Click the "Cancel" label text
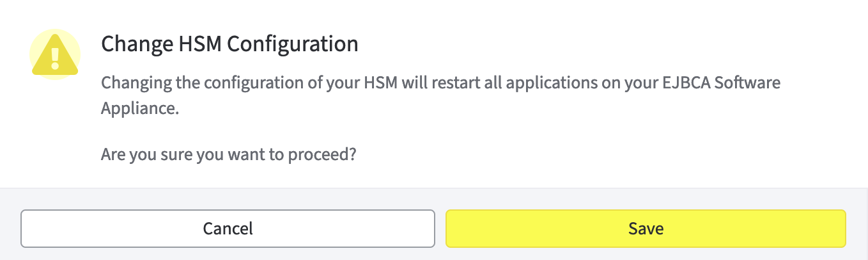 click(228, 229)
